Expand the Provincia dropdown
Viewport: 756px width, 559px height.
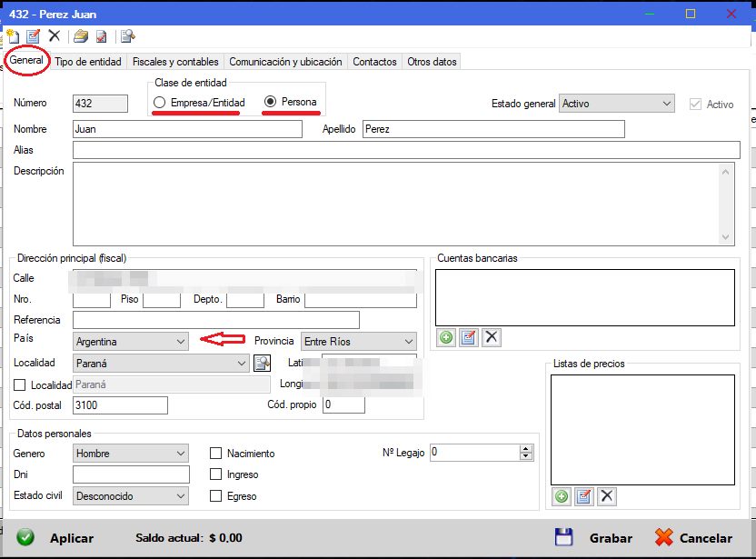coord(359,342)
